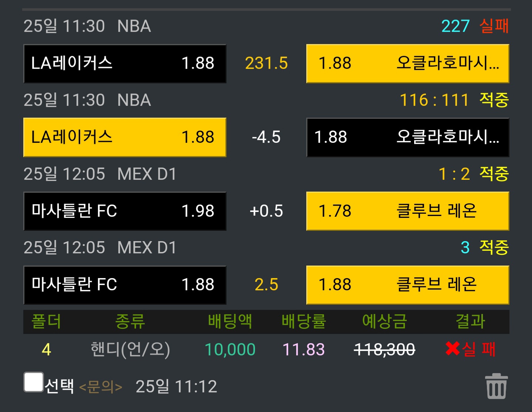Click the red X failure icon
Image resolution: width=532 pixels, height=412 pixels.
(452, 349)
